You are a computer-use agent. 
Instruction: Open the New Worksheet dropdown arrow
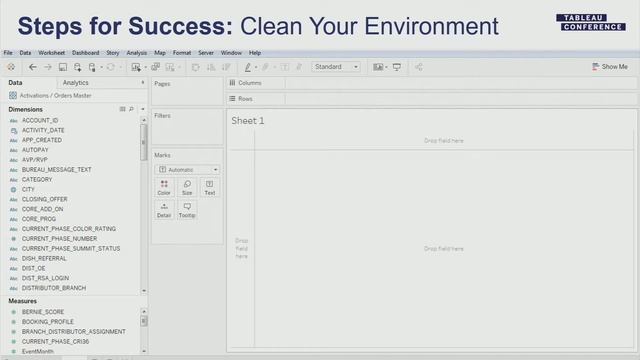[146, 67]
